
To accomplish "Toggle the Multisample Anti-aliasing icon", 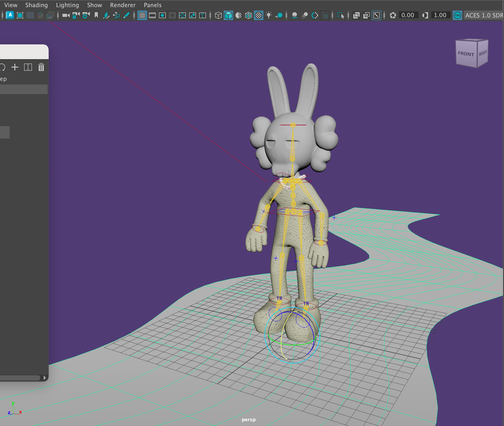I will click(315, 15).
